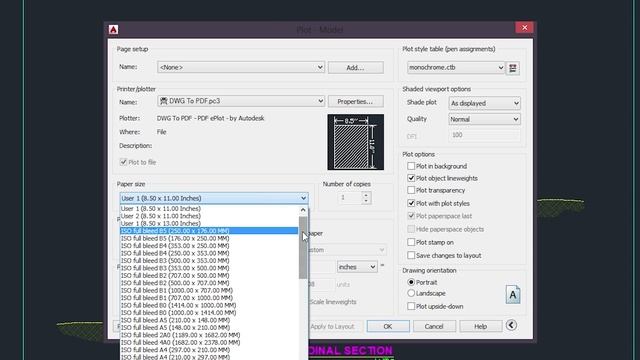This screenshot has height=360, width=640.
Task: Open the monochrome.ctb plot style dropdown
Action: (456, 68)
